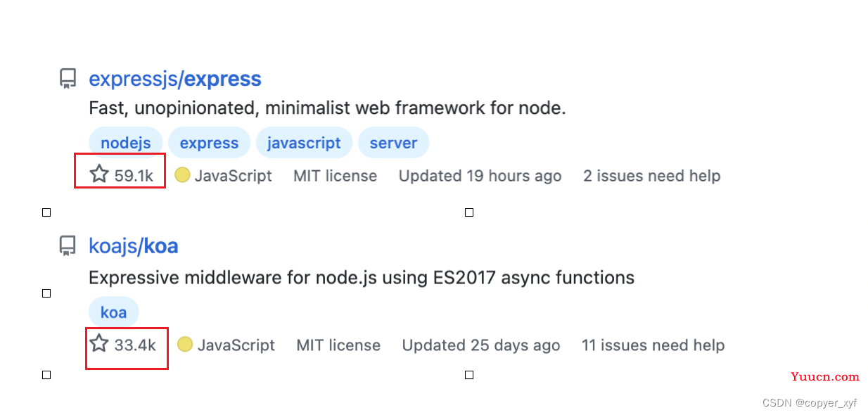The height and width of the screenshot is (415, 868).
Task: Click the star icon next to 33.4k
Action: pos(99,343)
